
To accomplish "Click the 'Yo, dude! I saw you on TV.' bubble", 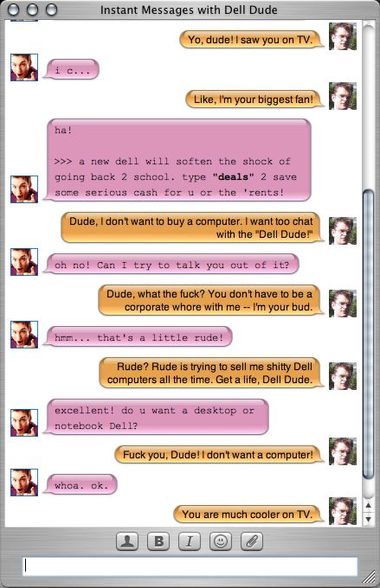I will point(250,40).
